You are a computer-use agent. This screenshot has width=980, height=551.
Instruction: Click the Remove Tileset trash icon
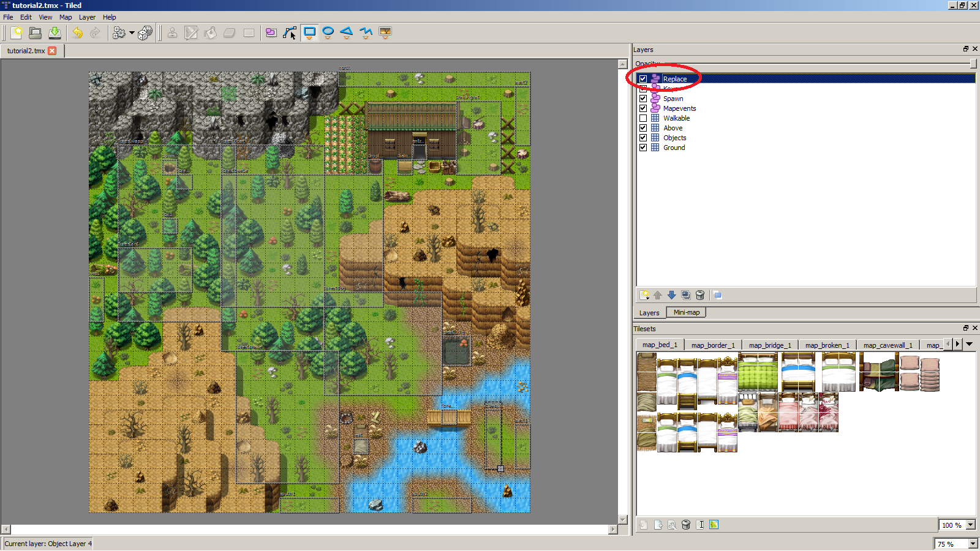coord(686,525)
